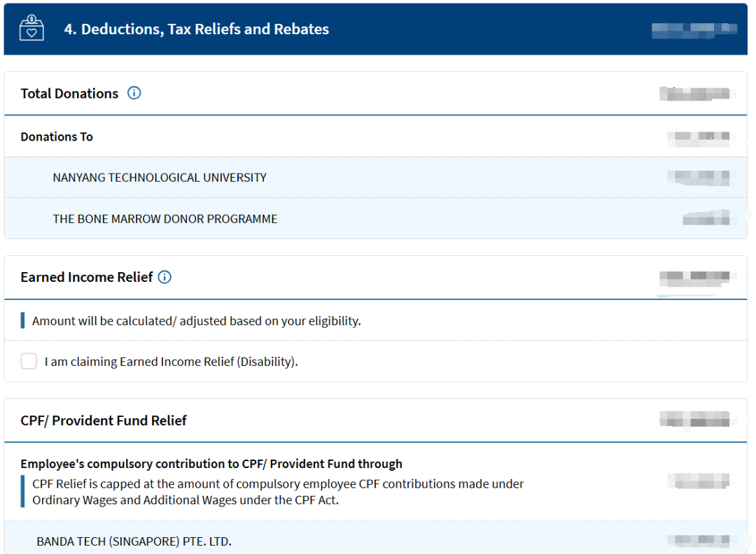Click the donation box icon in header
The image size is (756, 554).
(x=31, y=29)
